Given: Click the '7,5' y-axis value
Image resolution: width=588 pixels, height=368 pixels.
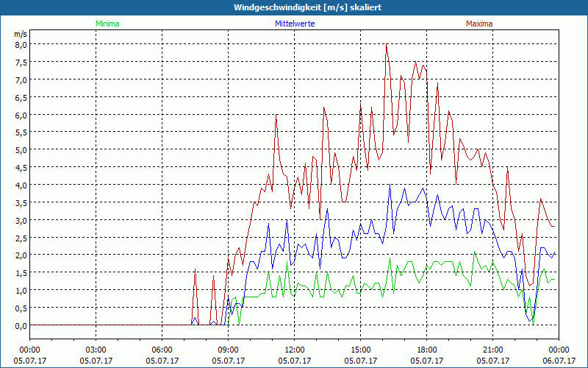Looking at the screenshot, I should [21, 63].
